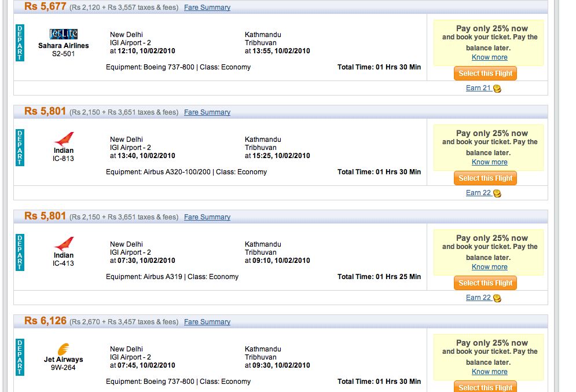This screenshot has height=392, width=576.
Task: Select the Indian IC-813 flight
Action: tap(485, 178)
